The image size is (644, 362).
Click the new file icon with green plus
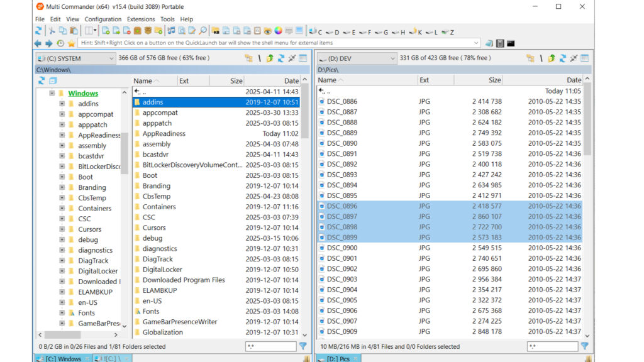point(106,31)
